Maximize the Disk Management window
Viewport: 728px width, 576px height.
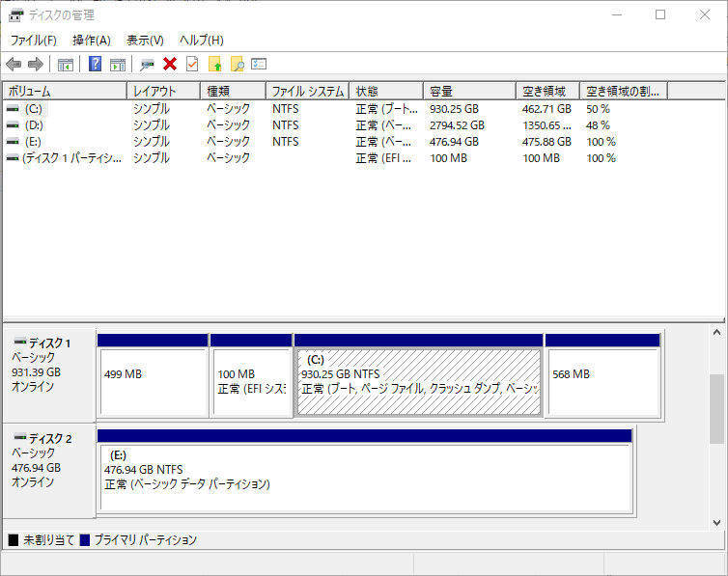[660, 14]
